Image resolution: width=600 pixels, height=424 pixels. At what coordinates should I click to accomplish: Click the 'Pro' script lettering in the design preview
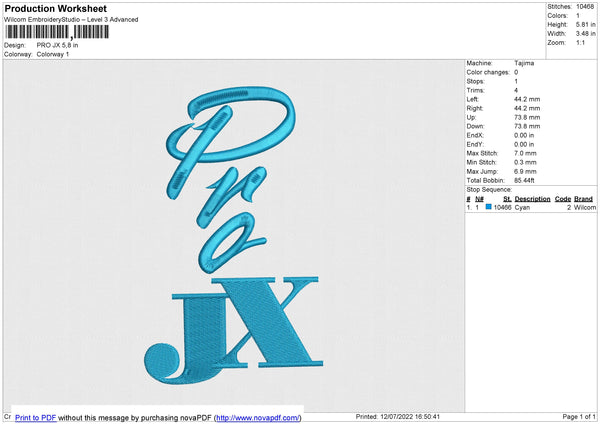coord(231,180)
